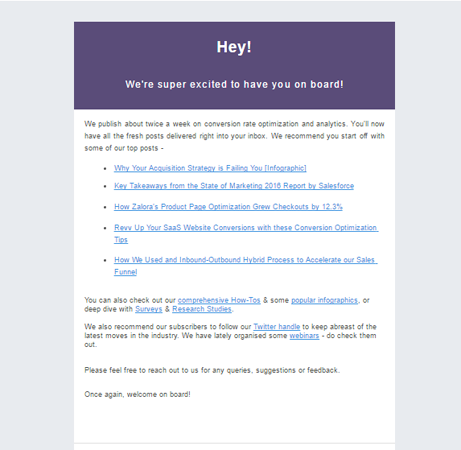The image size is (461, 450).
Task: Click the feel free to reach out sentence
Action: click(x=212, y=370)
